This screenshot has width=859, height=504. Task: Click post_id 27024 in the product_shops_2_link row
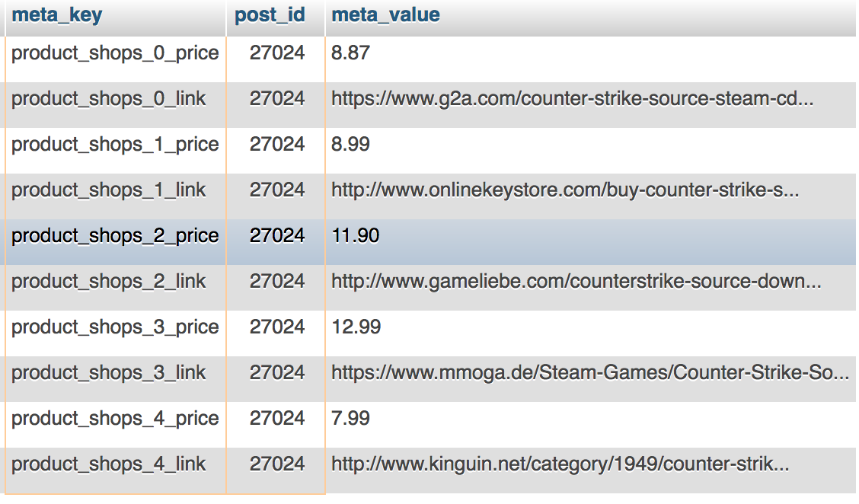pos(276,288)
